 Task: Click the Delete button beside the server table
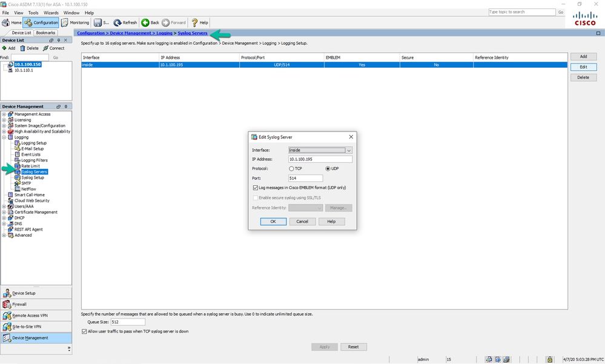pos(583,78)
